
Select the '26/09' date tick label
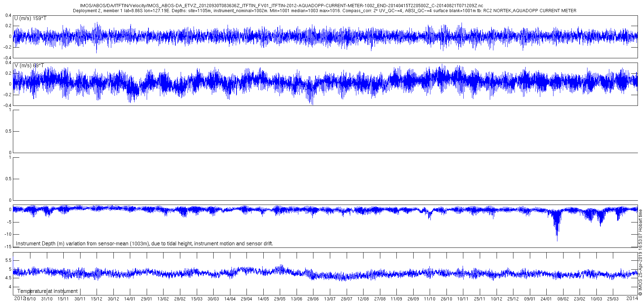[x=413, y=299]
